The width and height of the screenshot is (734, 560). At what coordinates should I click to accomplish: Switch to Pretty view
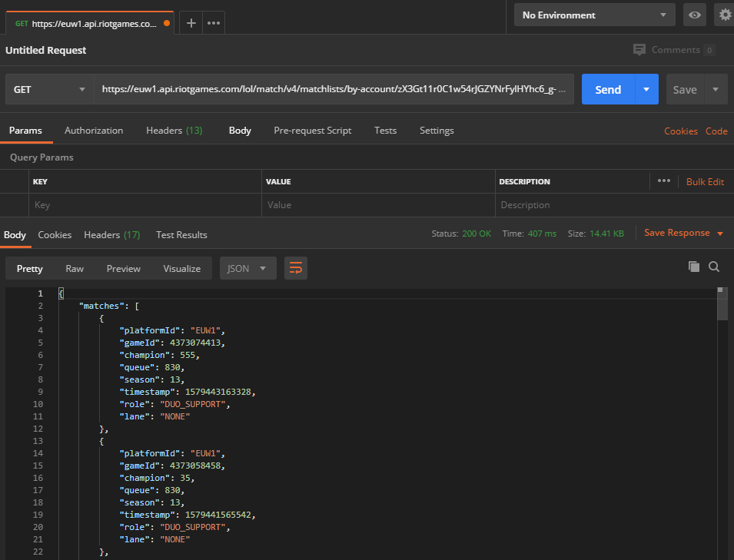click(x=29, y=269)
